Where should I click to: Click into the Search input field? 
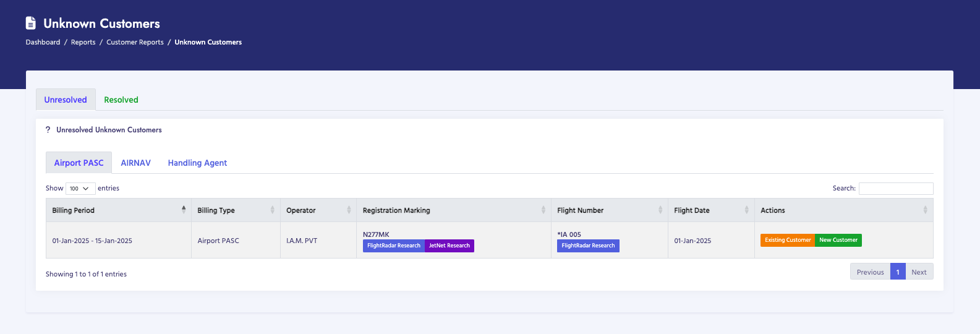(895, 189)
